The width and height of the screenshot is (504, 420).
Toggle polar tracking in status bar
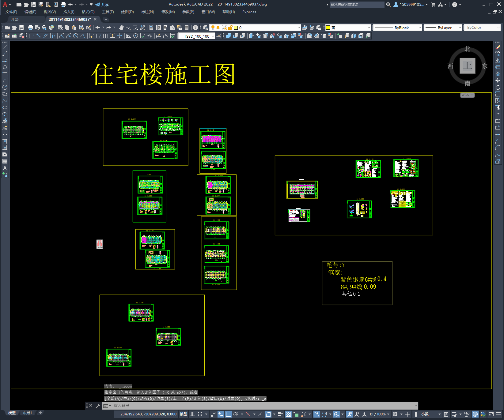tap(236, 414)
